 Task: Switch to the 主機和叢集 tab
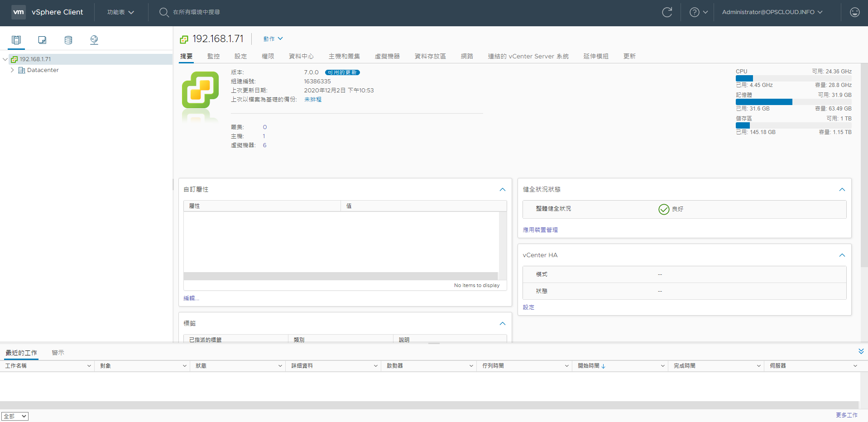point(344,56)
